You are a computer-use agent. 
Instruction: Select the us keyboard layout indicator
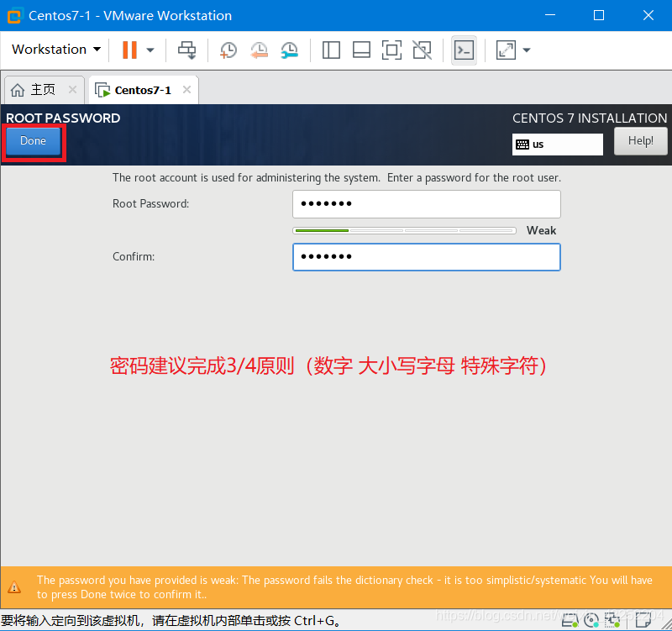(557, 145)
